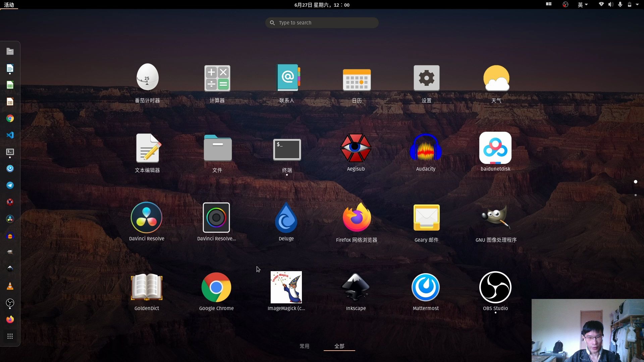Open VLC cone icon in dock
Viewport: 644px width, 362px height.
[x=10, y=286]
